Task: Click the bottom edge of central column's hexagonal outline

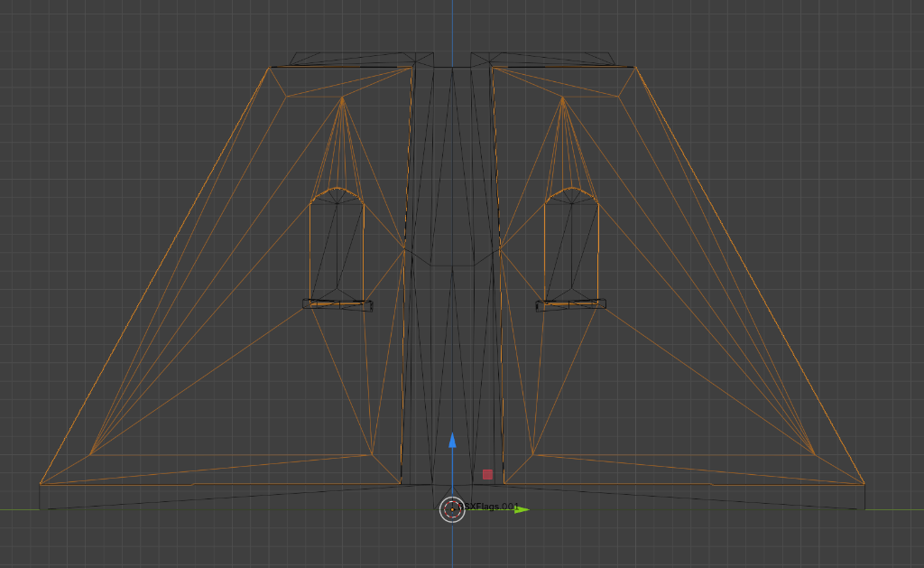Action: (x=452, y=265)
